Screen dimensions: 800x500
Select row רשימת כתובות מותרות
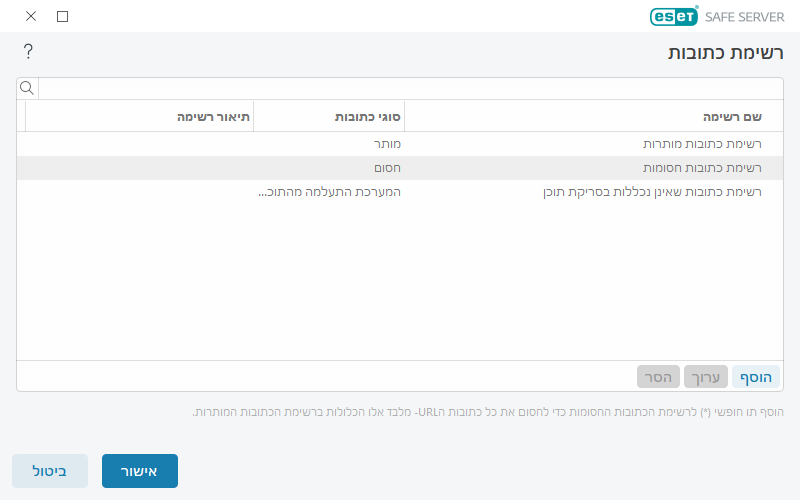coord(400,144)
